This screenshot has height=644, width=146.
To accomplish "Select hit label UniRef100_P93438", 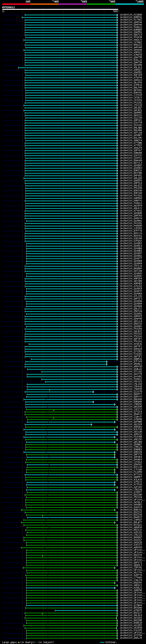I will (x=131, y=37).
